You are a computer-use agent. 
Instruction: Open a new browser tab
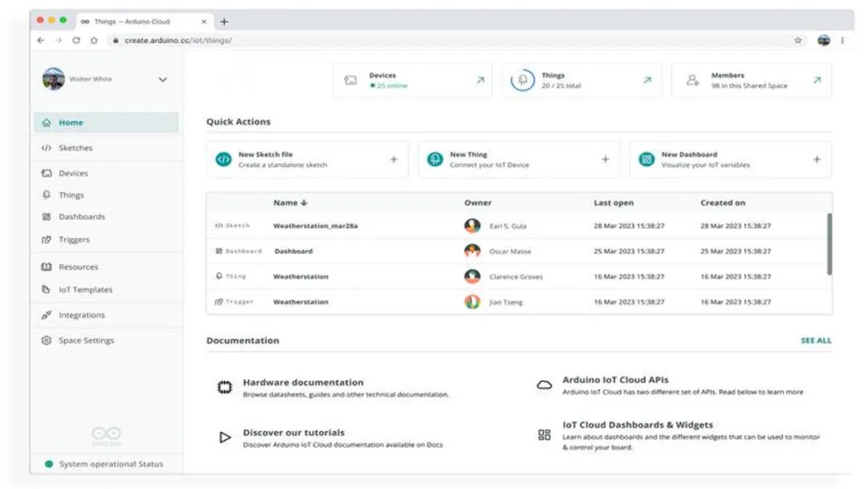click(x=223, y=22)
